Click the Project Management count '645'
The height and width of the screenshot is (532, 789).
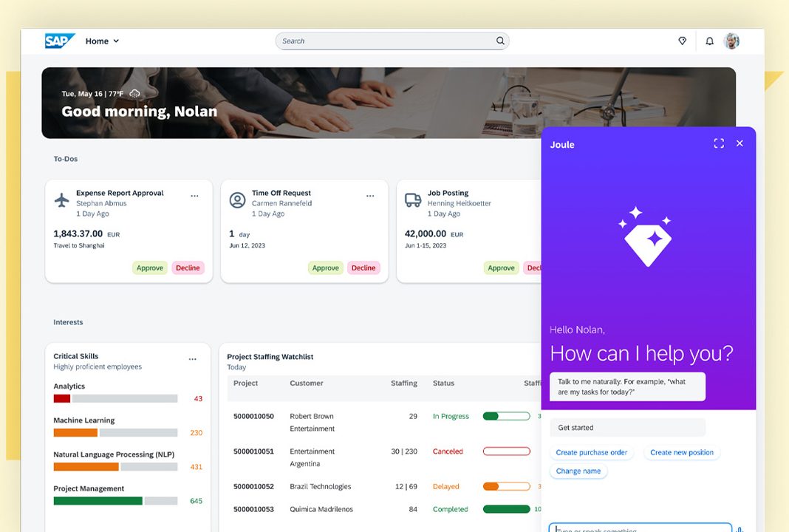pos(197,501)
